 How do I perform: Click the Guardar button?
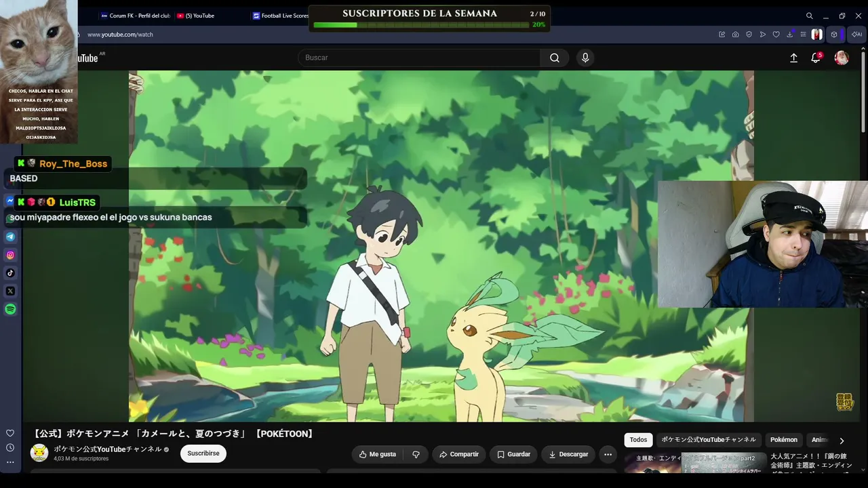click(x=513, y=454)
